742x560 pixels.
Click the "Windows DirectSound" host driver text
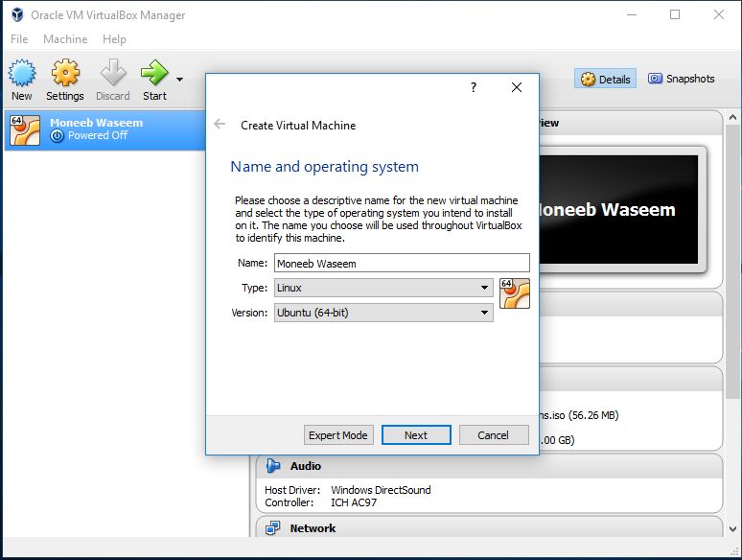coord(381,490)
